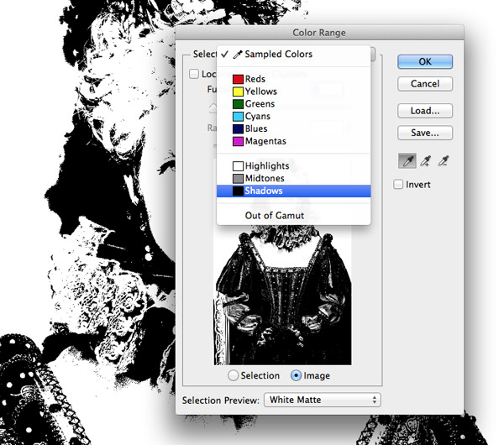Select the Subtract from Sample eyedropper
This screenshot has width=504, height=445.
click(x=443, y=160)
